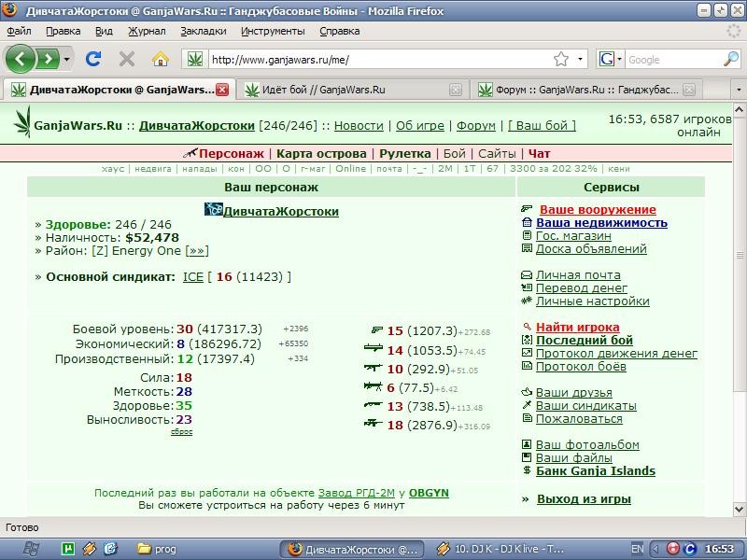Click the green back arrow button
Image resolution: width=747 pixels, height=560 pixels.
(x=20, y=59)
